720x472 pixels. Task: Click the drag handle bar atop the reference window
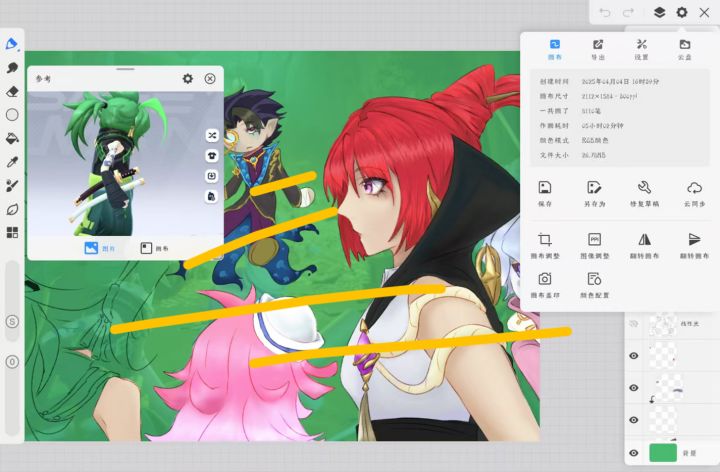click(x=125, y=69)
